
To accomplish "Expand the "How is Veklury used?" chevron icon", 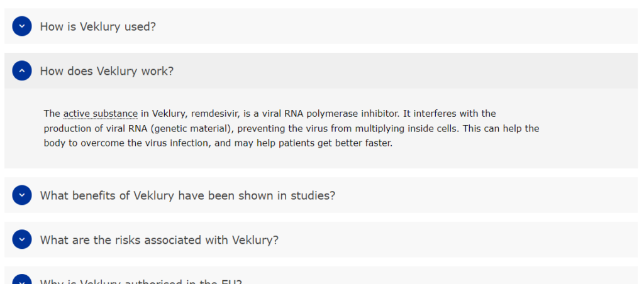I will click(x=22, y=26).
